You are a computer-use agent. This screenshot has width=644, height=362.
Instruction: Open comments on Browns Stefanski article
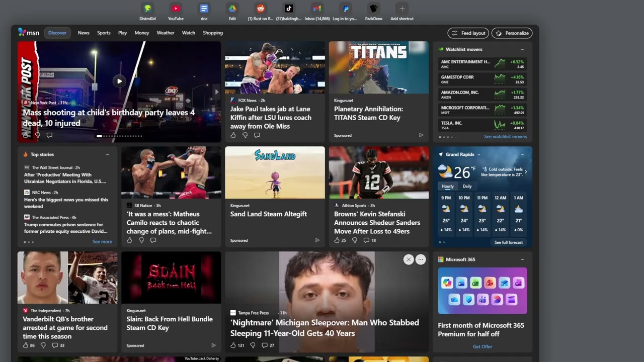click(370, 240)
